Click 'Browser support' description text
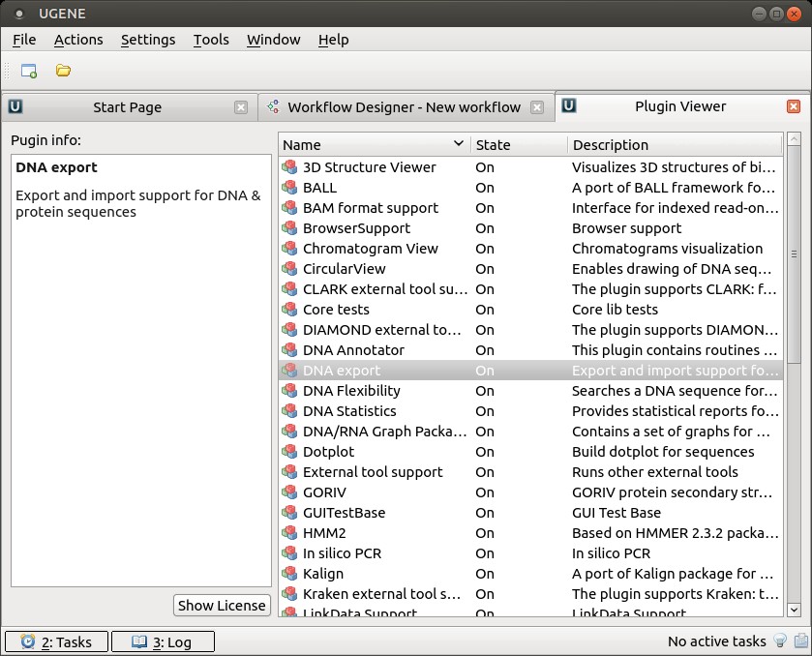 click(626, 227)
